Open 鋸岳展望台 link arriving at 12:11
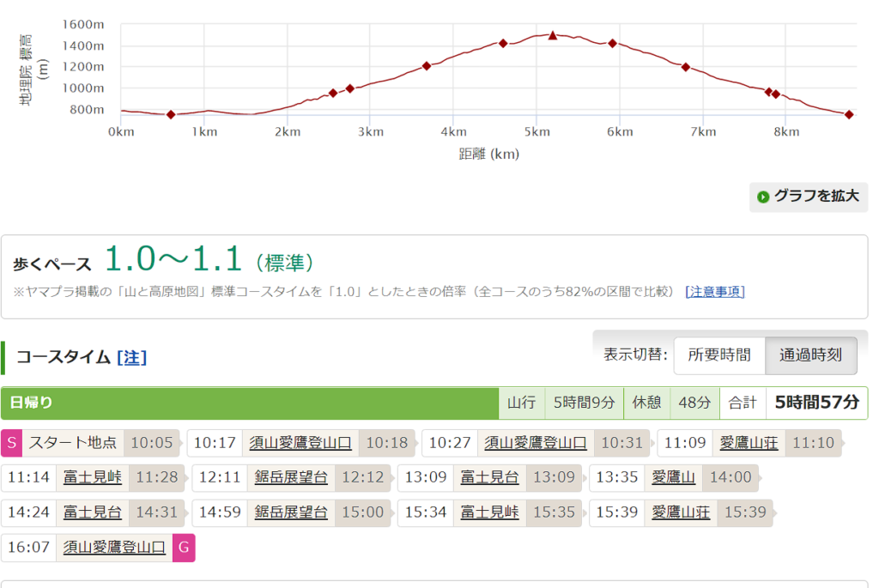 tap(291, 477)
